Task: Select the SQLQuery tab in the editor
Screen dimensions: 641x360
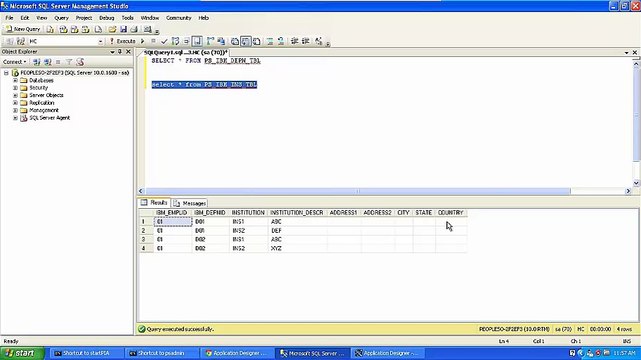Action: [186, 52]
